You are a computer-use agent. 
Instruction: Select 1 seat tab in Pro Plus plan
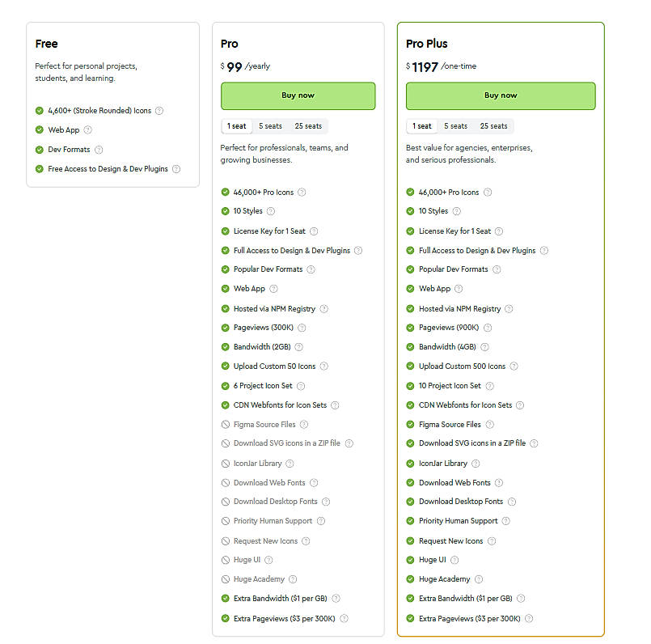tap(422, 126)
